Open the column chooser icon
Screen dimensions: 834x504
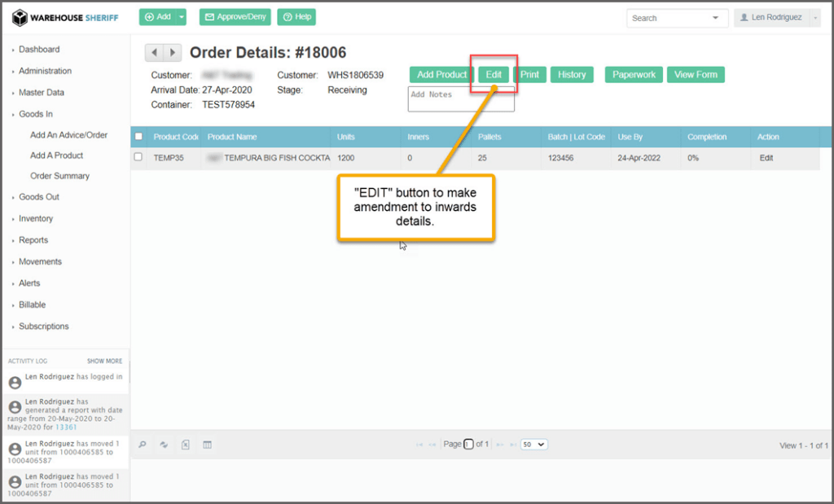(x=207, y=445)
